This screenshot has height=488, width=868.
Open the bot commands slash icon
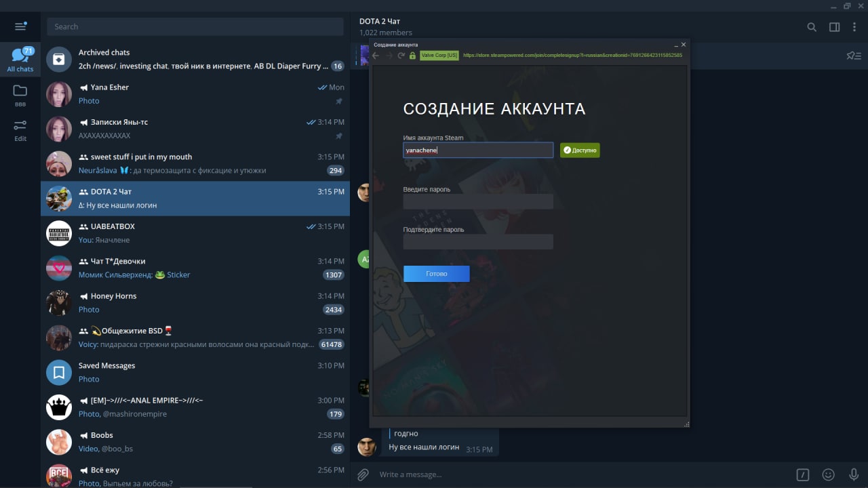coord(802,474)
